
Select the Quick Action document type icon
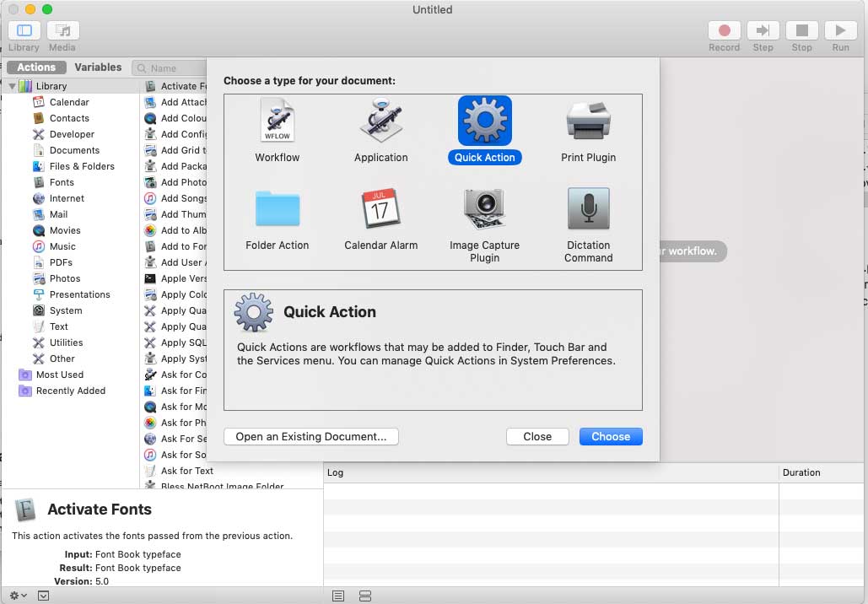(x=484, y=119)
